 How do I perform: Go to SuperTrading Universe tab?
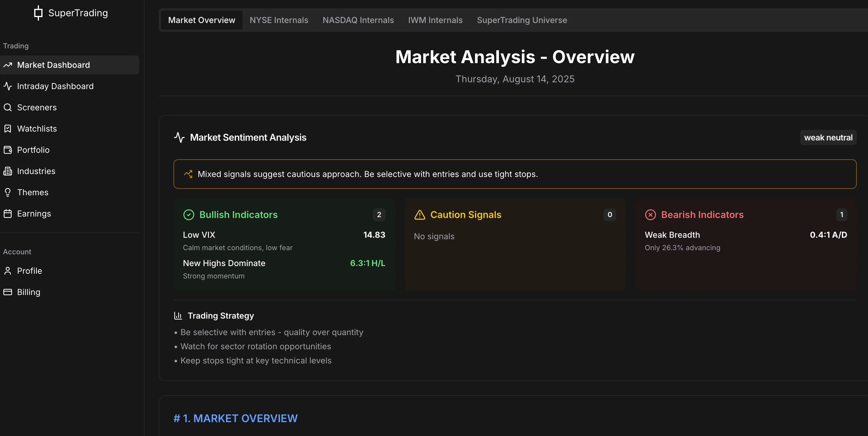pos(522,20)
